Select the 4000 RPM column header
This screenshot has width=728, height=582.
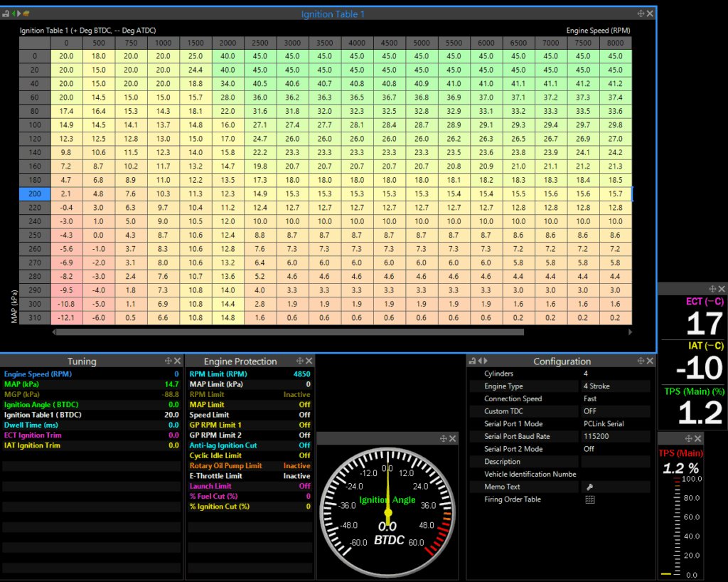pyautogui.click(x=357, y=43)
